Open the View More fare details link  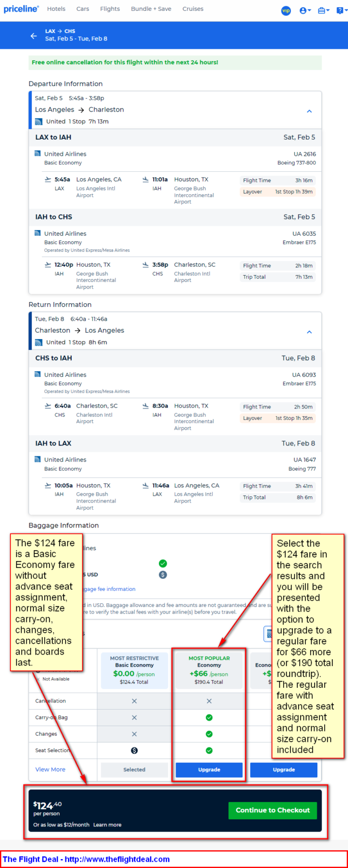coord(50,769)
